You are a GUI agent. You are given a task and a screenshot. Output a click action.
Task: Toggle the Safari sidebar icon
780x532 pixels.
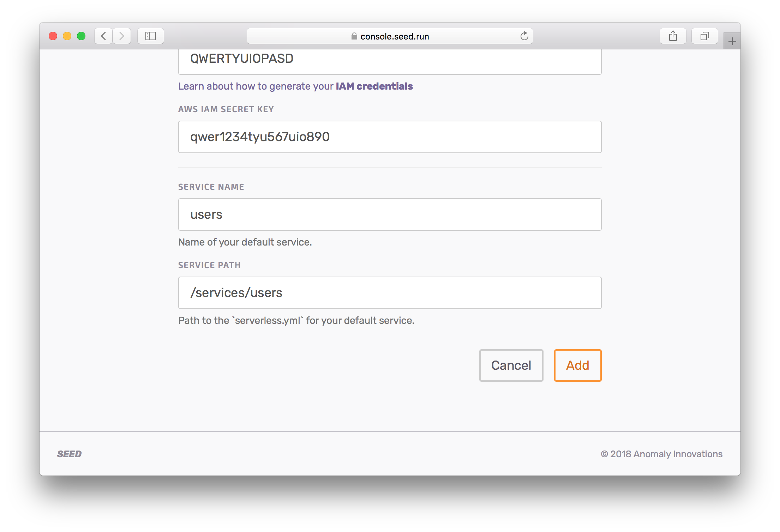[151, 36]
